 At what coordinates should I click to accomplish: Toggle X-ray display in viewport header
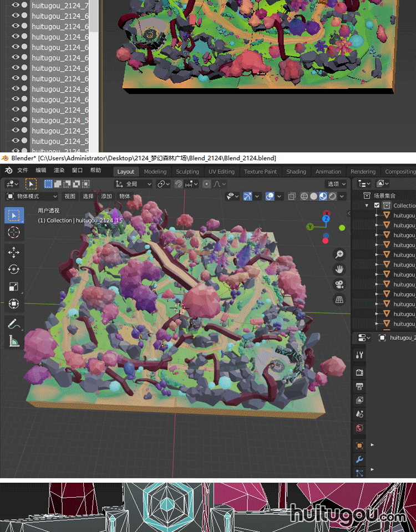292,196
